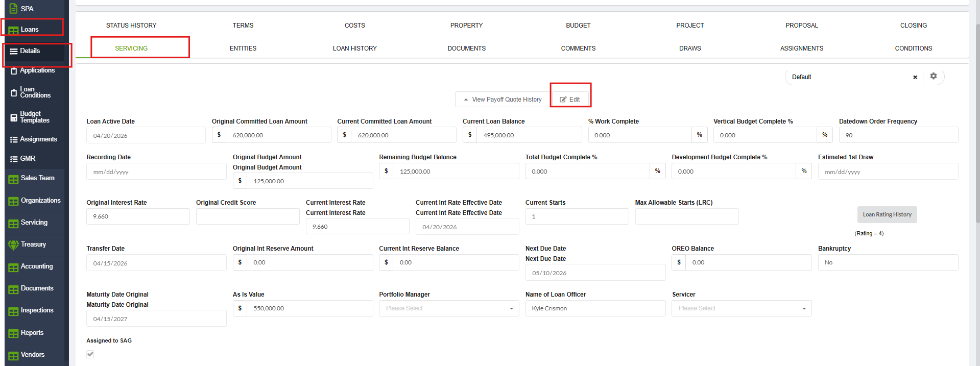The height and width of the screenshot is (366, 980).
Task: Click the Edit button
Action: 570,100
